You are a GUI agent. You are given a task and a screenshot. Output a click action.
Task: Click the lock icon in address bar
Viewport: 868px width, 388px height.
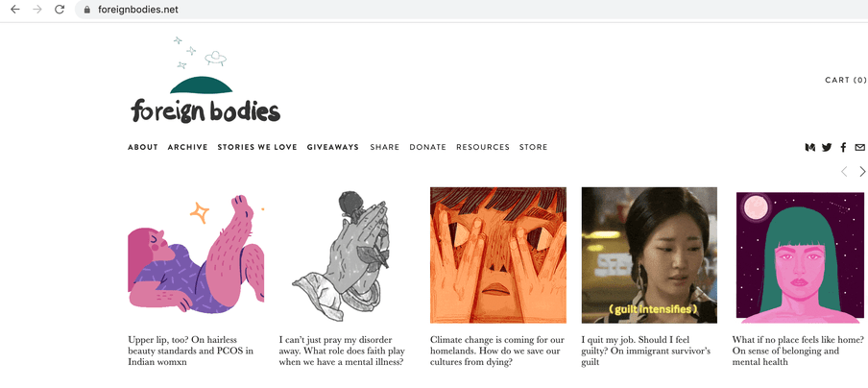pyautogui.click(x=86, y=10)
